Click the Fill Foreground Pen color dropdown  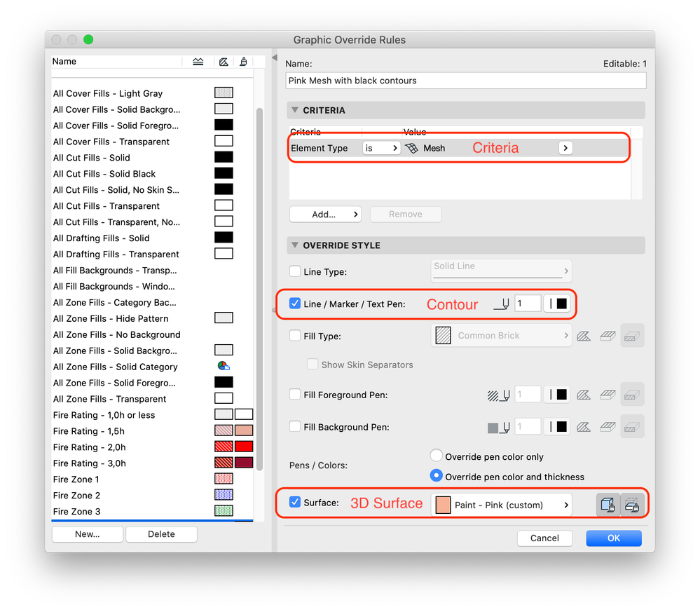[x=557, y=395]
